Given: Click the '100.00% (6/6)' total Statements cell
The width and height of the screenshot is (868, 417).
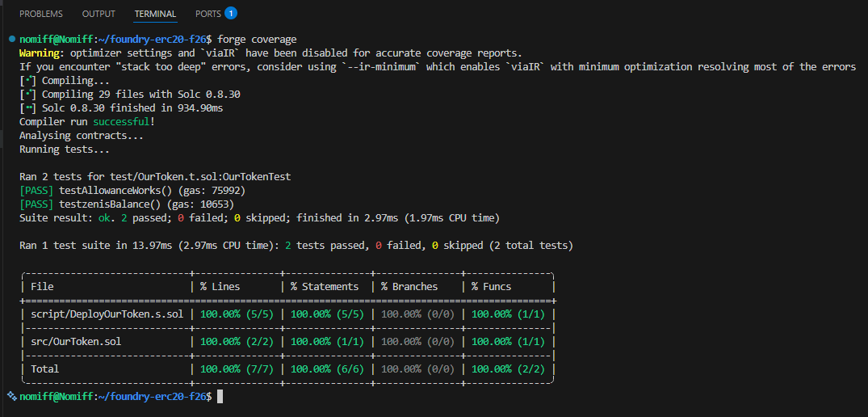Looking at the screenshot, I should pos(327,369).
